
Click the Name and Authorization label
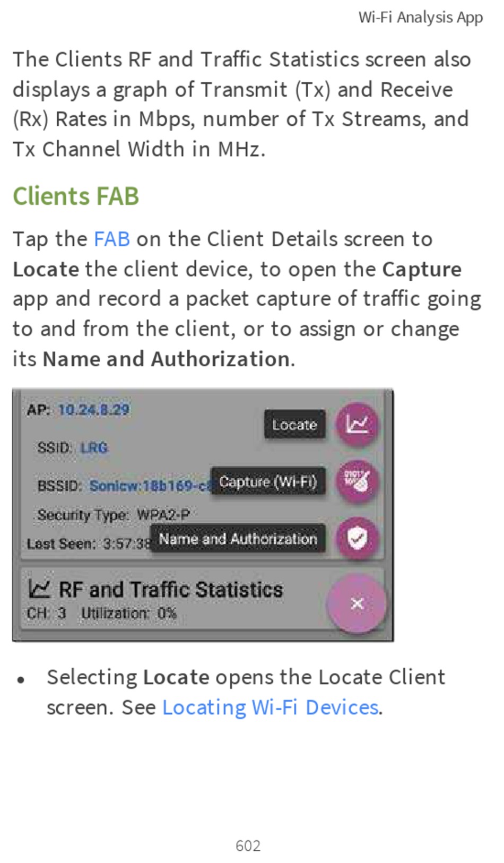pyautogui.click(x=238, y=539)
